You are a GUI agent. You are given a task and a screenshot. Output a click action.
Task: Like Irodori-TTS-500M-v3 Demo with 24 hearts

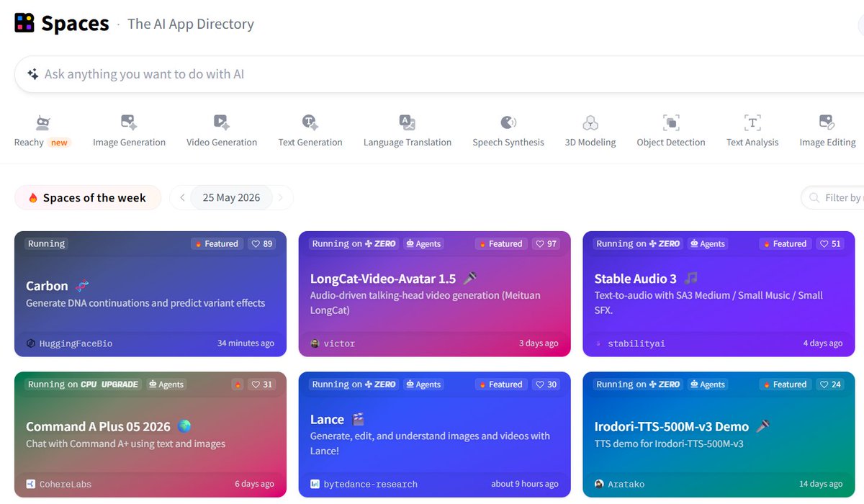pyautogui.click(x=830, y=384)
